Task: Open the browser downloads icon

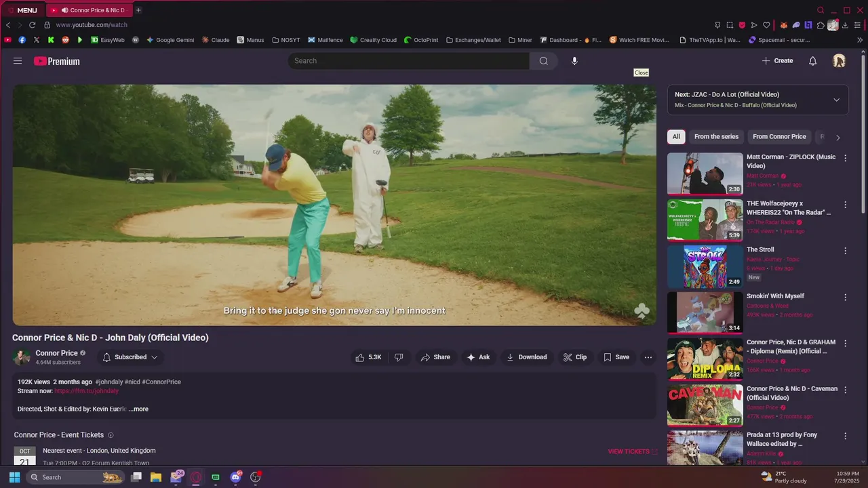Action: [x=845, y=25]
